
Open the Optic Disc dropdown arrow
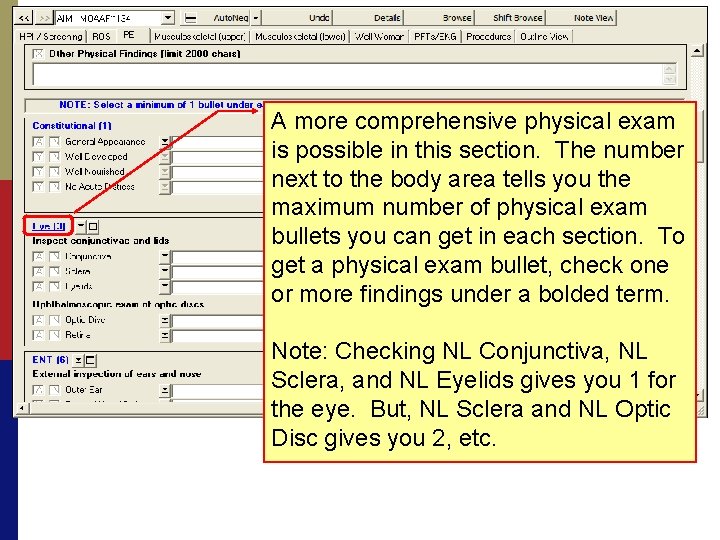pos(164,321)
